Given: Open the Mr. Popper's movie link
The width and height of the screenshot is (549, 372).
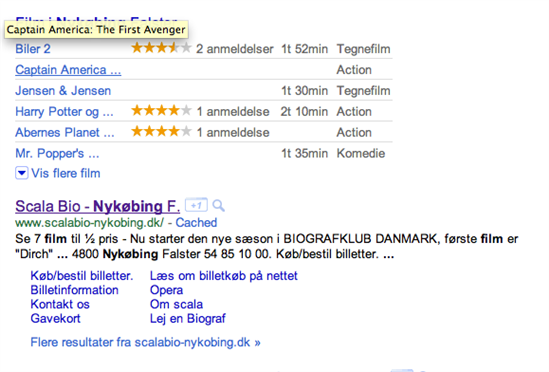Looking at the screenshot, I should click(57, 153).
